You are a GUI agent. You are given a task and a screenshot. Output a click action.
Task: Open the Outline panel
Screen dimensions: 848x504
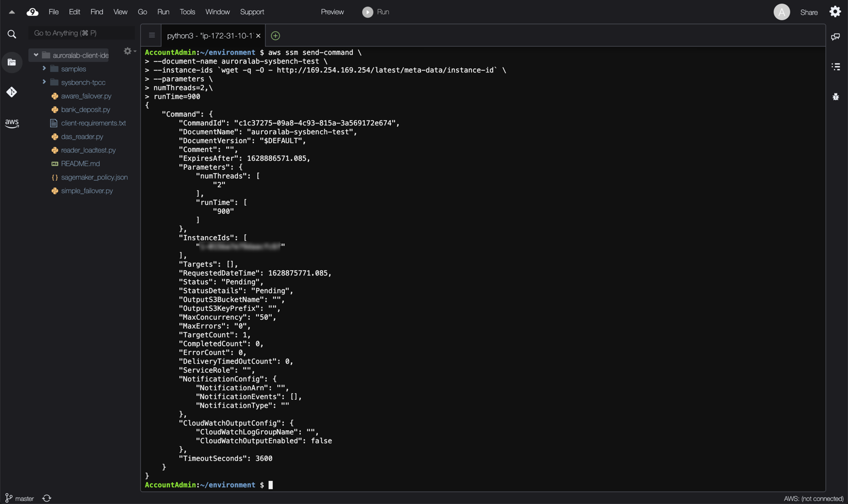tap(836, 67)
